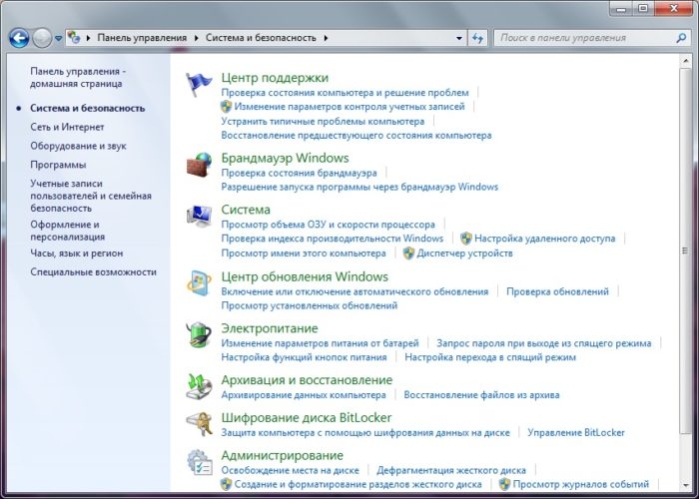Click the Система computer icon

click(x=199, y=216)
